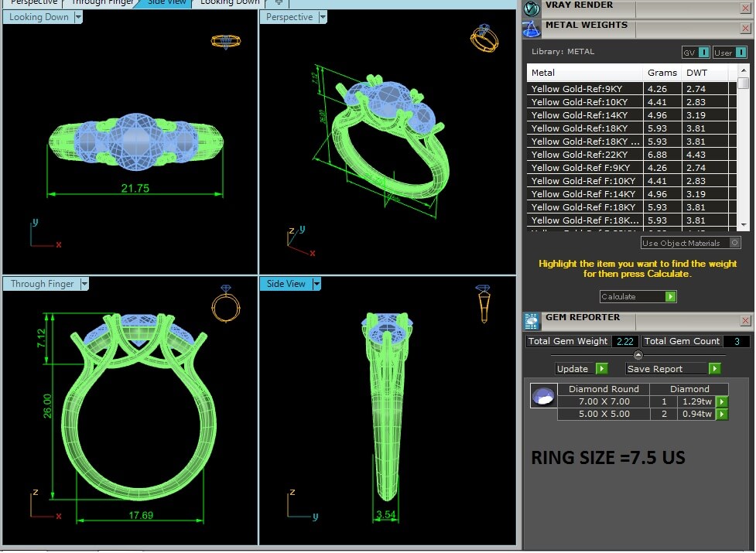Click the round diamond gem thumbnail

click(542, 395)
